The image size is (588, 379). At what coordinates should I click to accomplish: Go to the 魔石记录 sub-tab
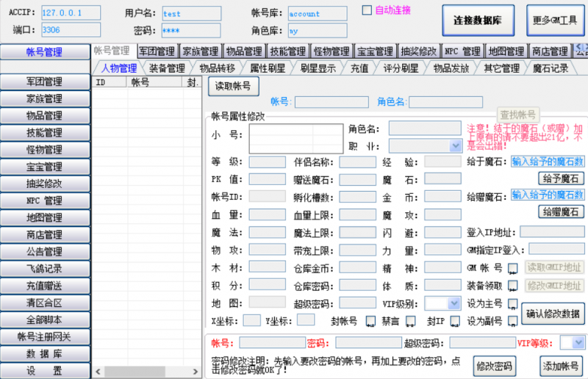(550, 68)
